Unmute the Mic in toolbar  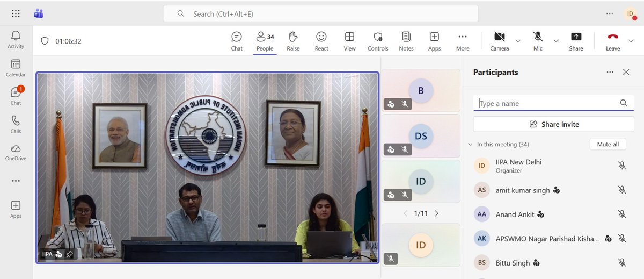pos(538,41)
